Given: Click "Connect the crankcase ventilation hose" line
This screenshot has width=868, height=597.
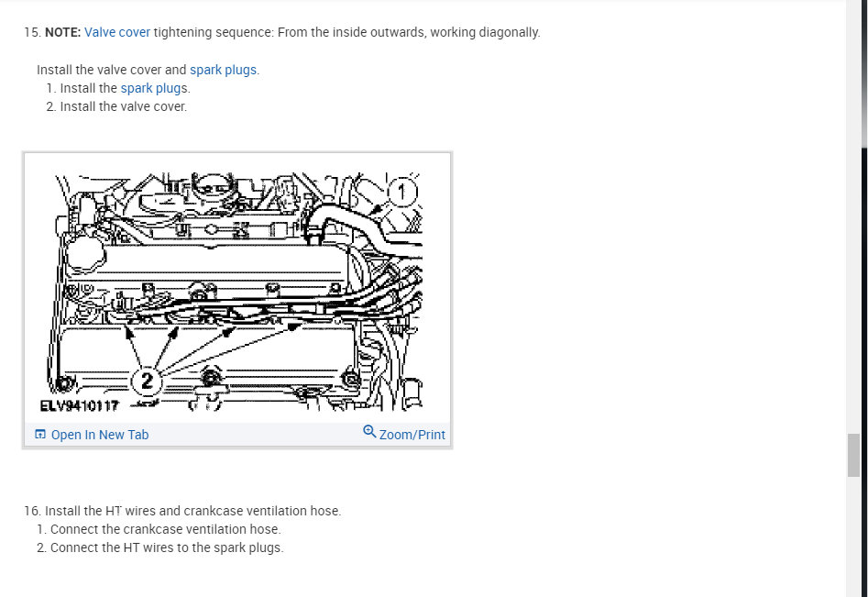Looking at the screenshot, I should [166, 529].
